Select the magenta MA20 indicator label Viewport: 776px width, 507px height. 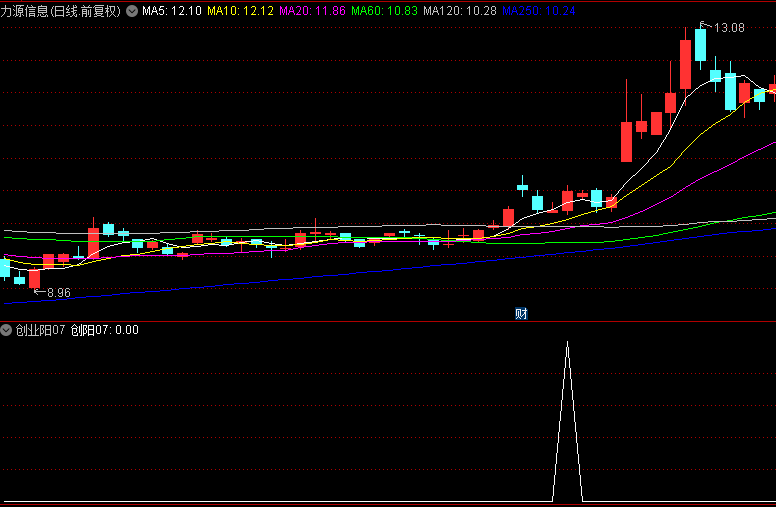pos(312,11)
